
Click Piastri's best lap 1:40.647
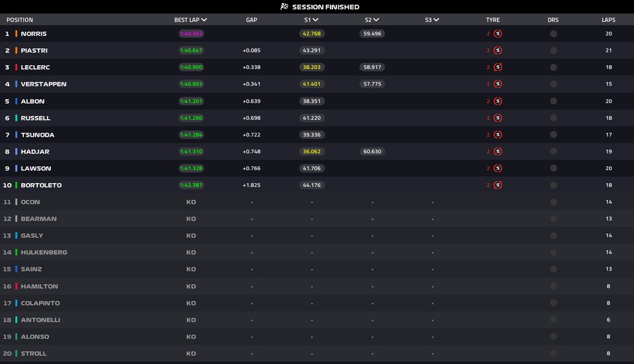point(191,50)
